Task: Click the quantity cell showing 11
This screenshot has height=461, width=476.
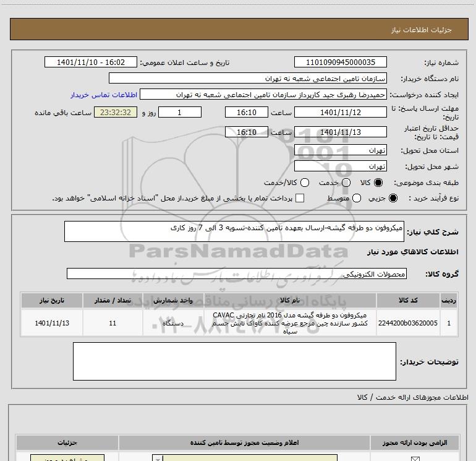Action: [113, 323]
